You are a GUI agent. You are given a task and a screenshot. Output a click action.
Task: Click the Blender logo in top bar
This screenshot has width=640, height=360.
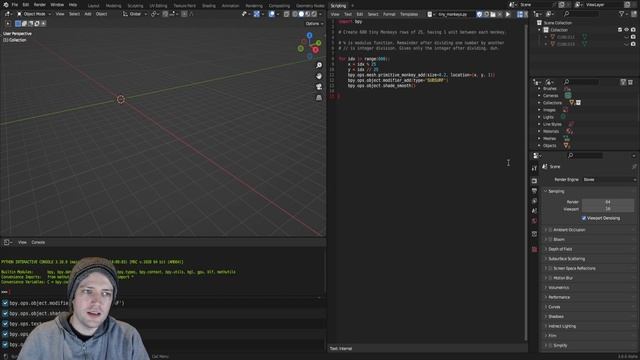click(x=5, y=5)
